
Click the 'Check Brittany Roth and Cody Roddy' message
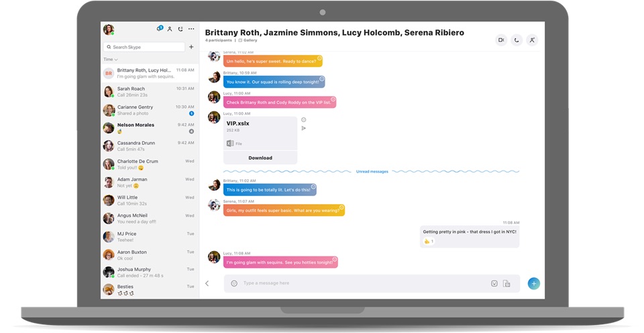coord(280,102)
